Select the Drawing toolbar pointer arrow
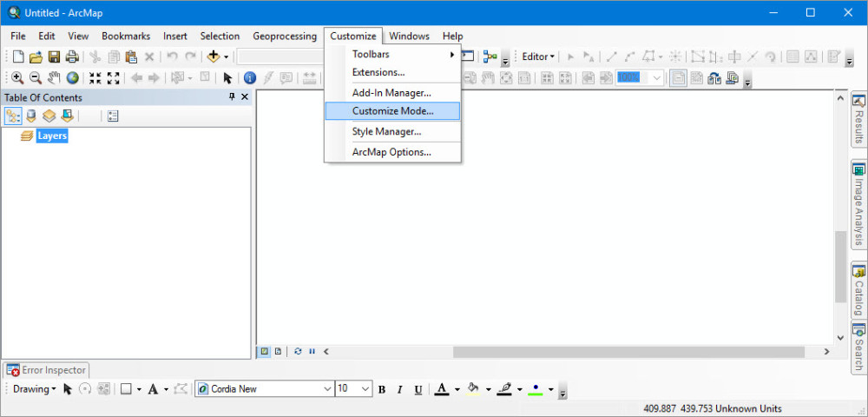 [68, 389]
